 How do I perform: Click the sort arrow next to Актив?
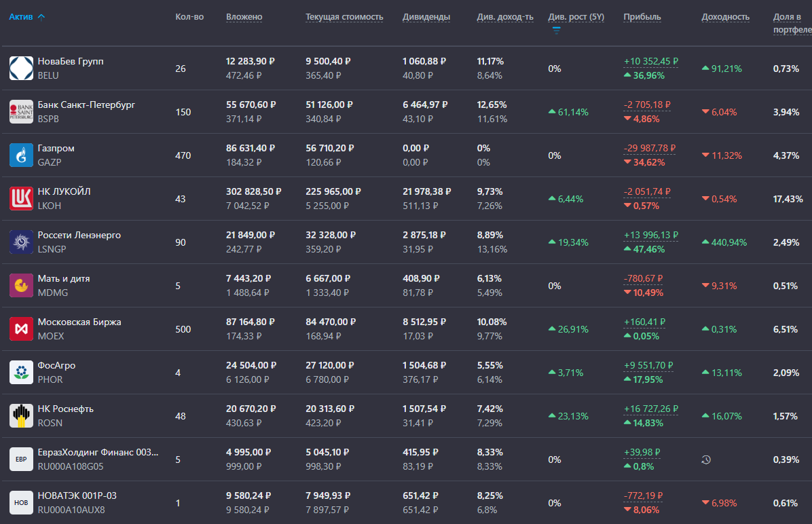coord(41,17)
